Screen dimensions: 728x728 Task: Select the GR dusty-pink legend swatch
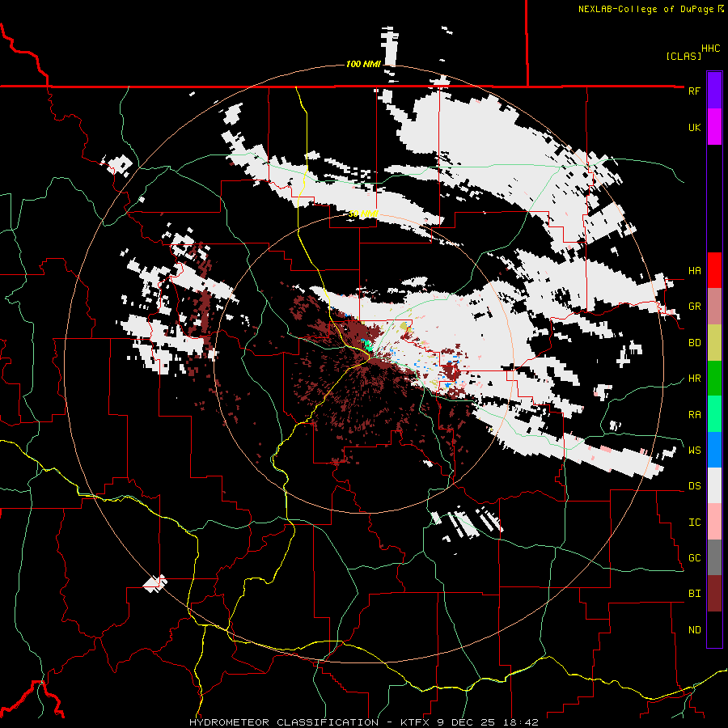[x=714, y=307]
